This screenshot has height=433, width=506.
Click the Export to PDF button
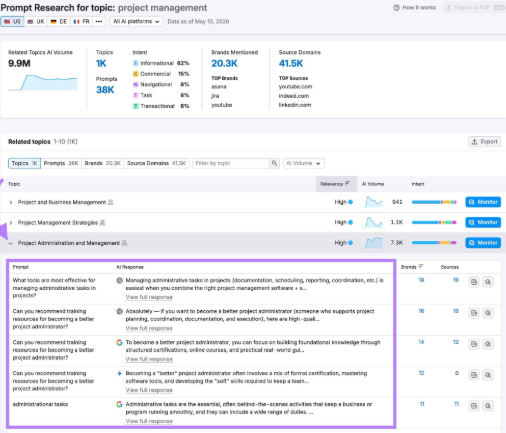[474, 7]
